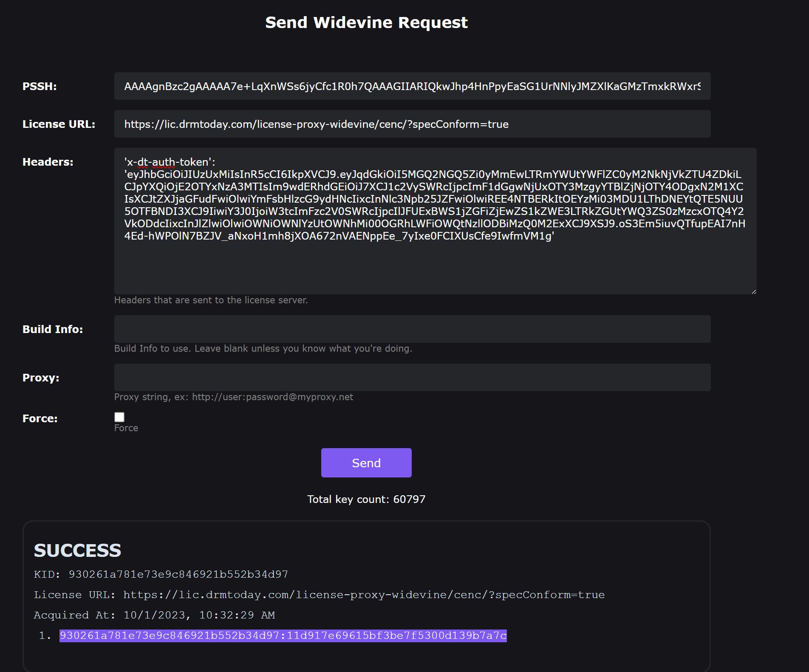809x672 pixels.
Task: Click the bold Proxy: form label
Action: coord(41,378)
